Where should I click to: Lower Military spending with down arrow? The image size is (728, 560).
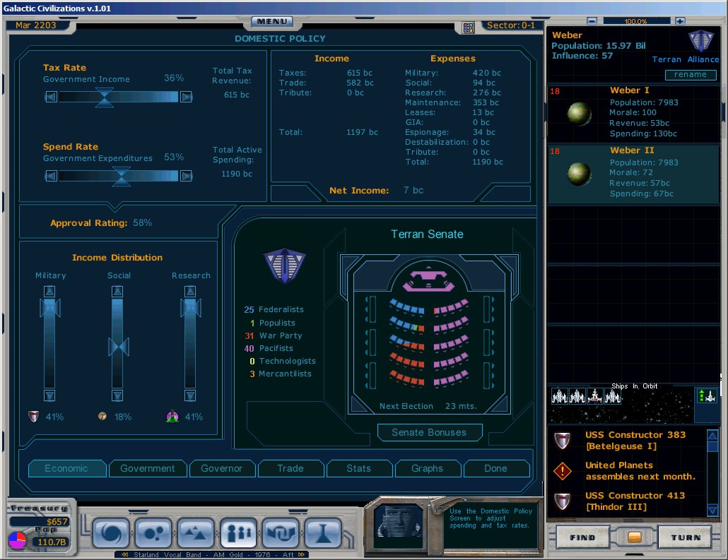49,395
